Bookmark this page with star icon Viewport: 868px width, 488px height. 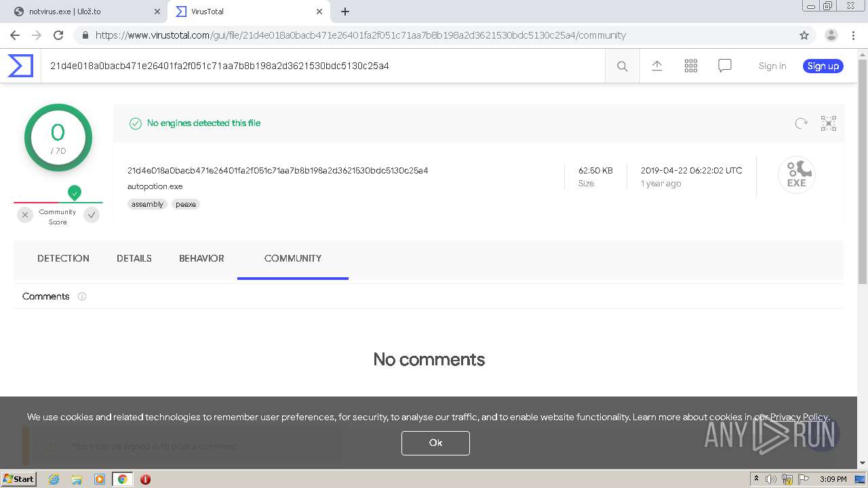click(804, 35)
